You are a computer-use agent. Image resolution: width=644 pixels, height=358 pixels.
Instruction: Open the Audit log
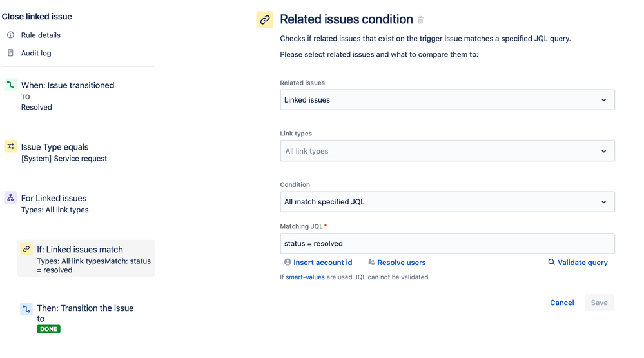(x=36, y=53)
